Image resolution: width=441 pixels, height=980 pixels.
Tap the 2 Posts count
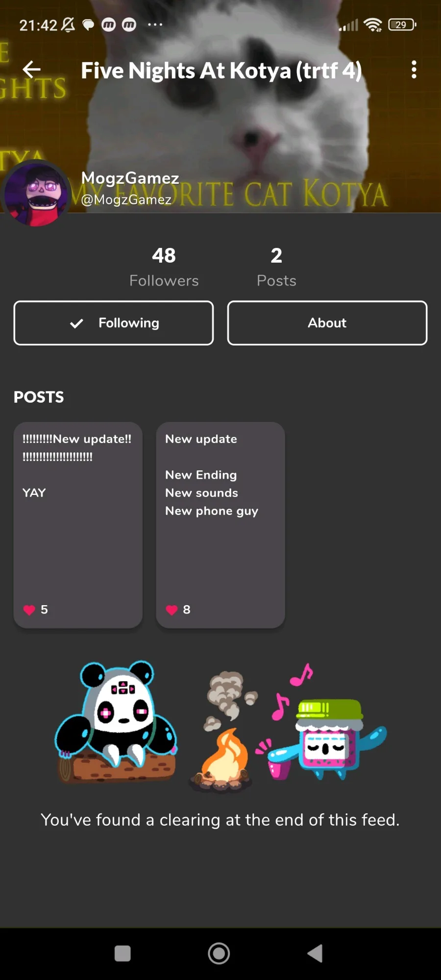pyautogui.click(x=276, y=267)
